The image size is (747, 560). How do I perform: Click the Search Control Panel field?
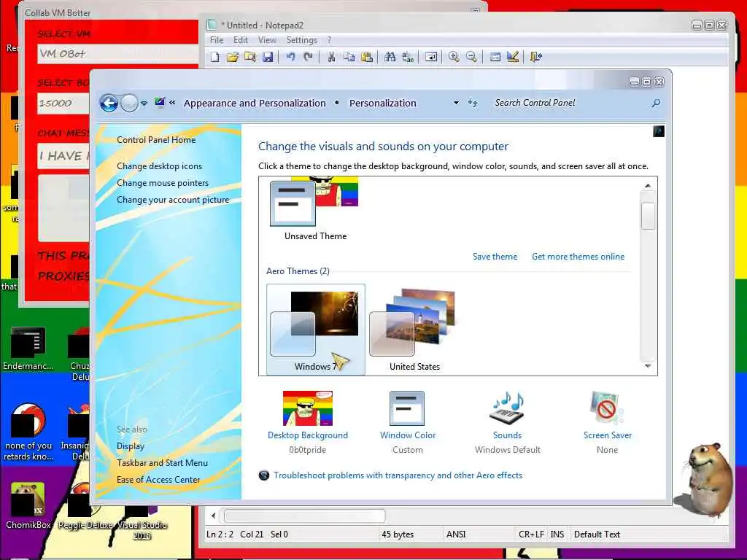click(570, 103)
